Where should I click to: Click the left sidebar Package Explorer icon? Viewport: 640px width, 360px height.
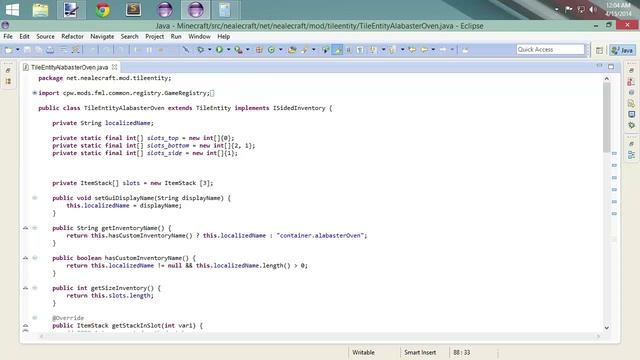tap(8, 81)
